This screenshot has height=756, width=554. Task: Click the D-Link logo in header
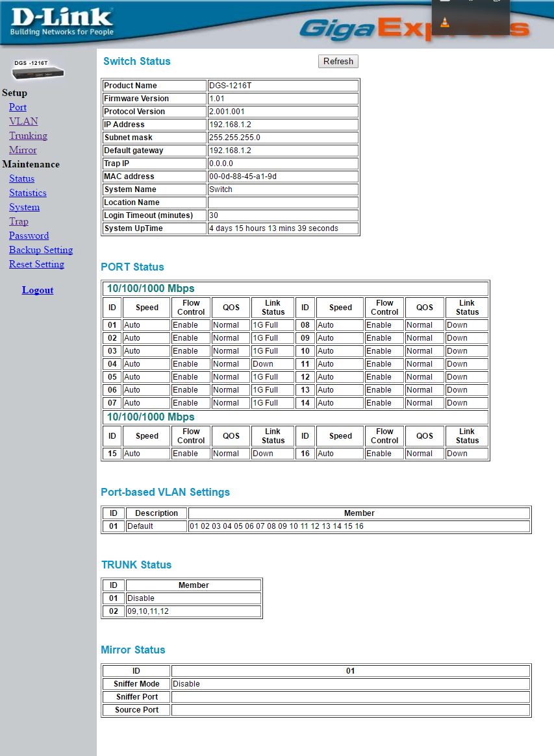pyautogui.click(x=62, y=21)
